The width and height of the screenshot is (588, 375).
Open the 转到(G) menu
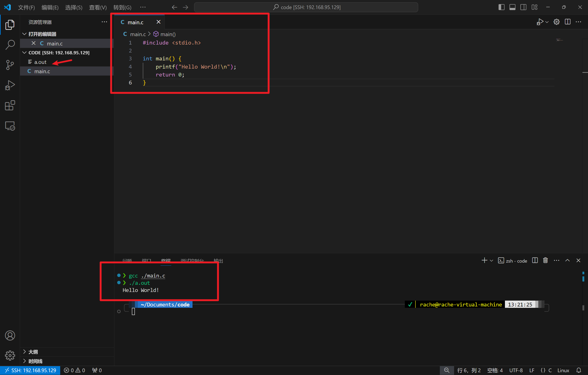click(122, 7)
